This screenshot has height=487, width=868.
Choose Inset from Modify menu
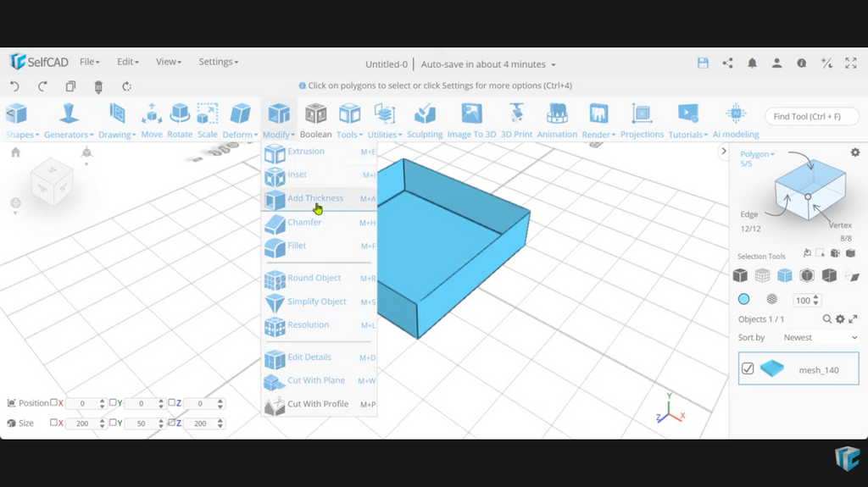[x=320, y=174]
